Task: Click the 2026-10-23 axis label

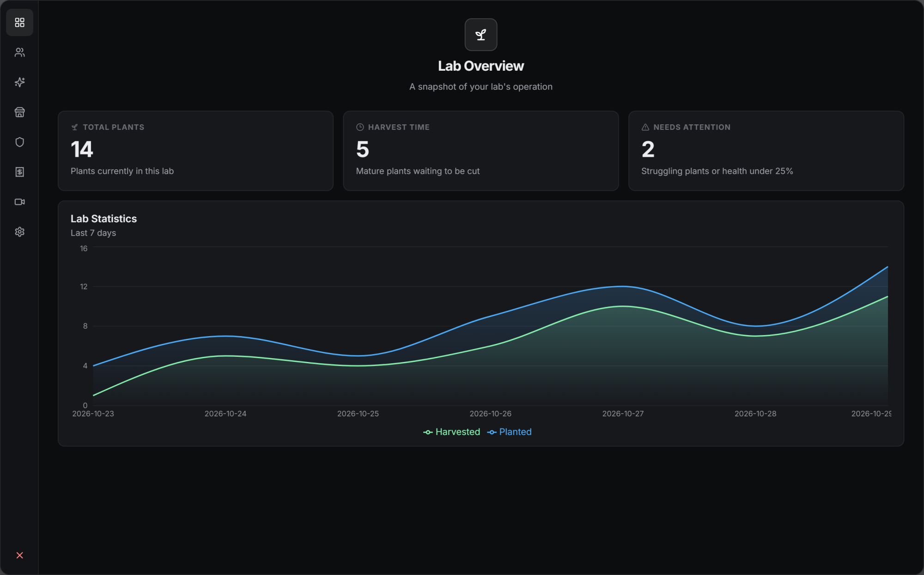Action: point(93,414)
